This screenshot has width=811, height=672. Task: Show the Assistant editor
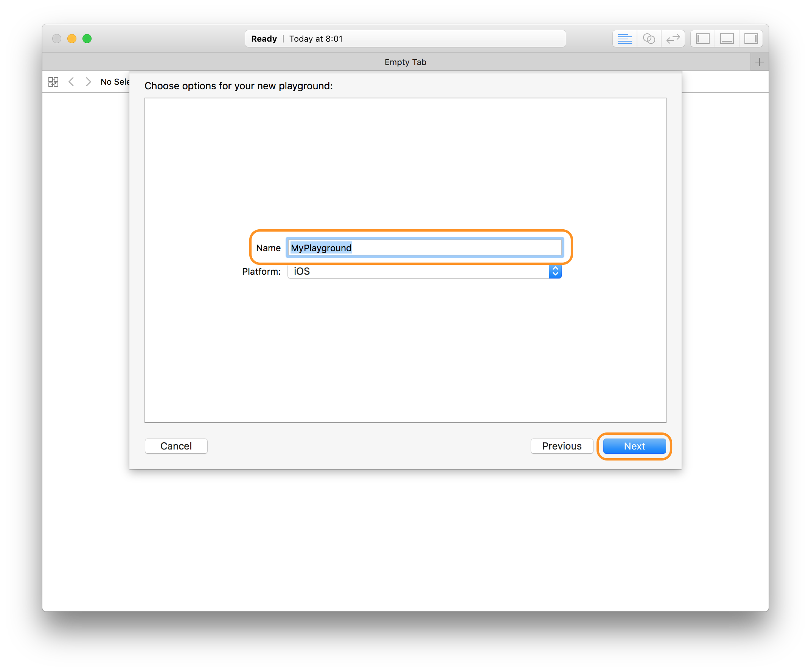tap(649, 39)
